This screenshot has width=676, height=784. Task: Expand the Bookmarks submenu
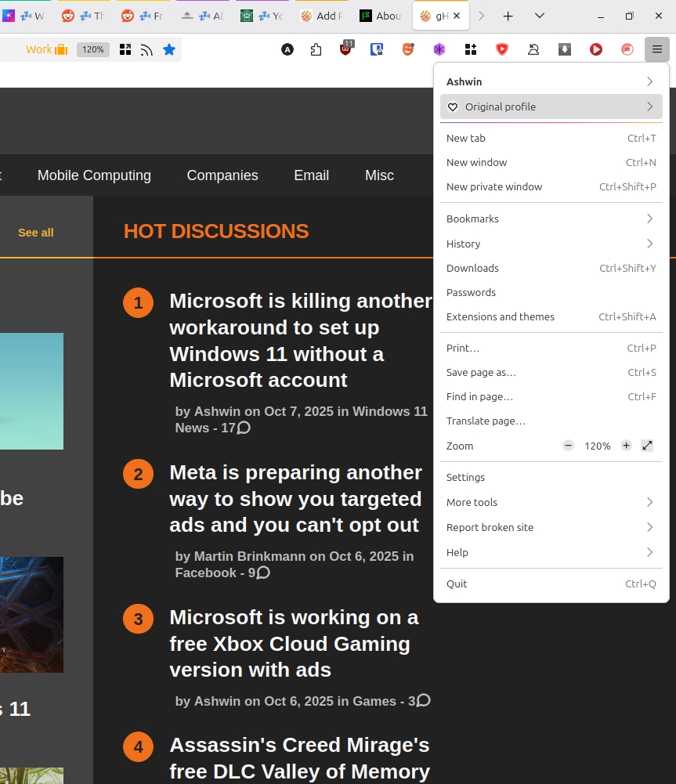(551, 219)
